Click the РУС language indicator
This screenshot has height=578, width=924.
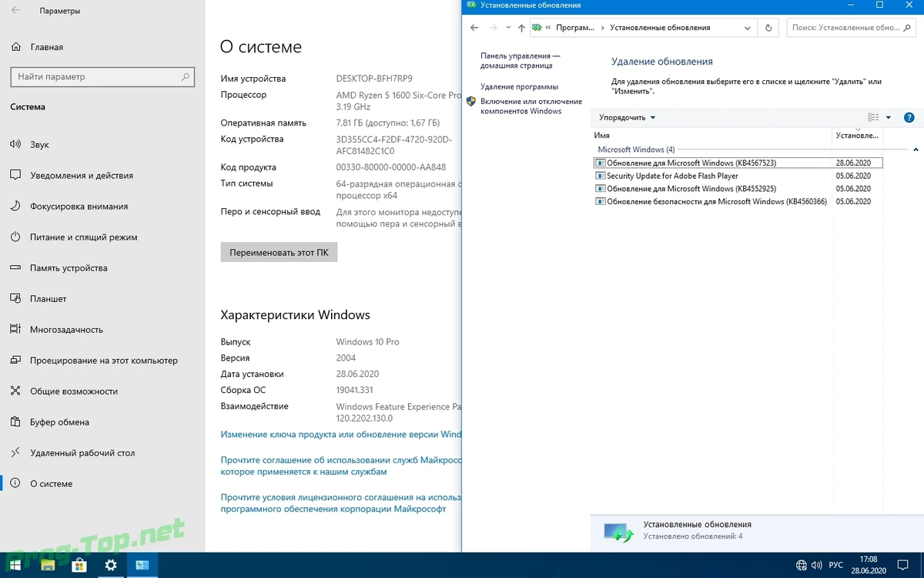click(x=835, y=566)
